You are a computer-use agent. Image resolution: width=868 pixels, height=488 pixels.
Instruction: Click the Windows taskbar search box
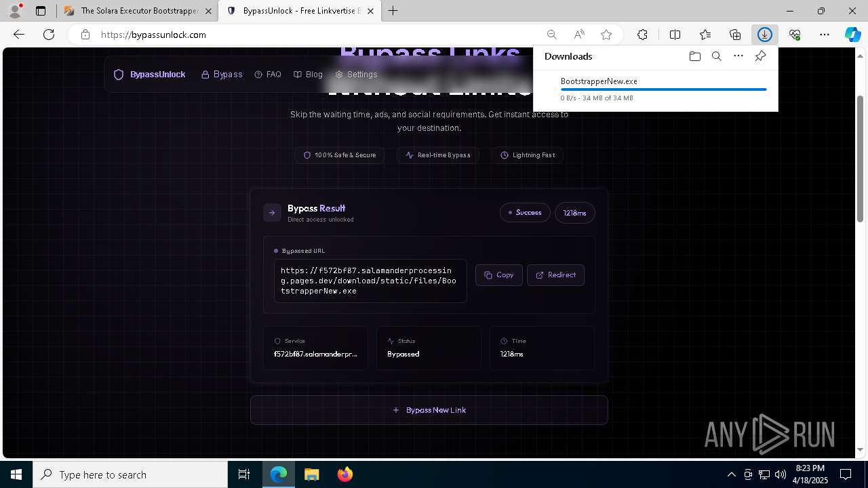[130, 474]
